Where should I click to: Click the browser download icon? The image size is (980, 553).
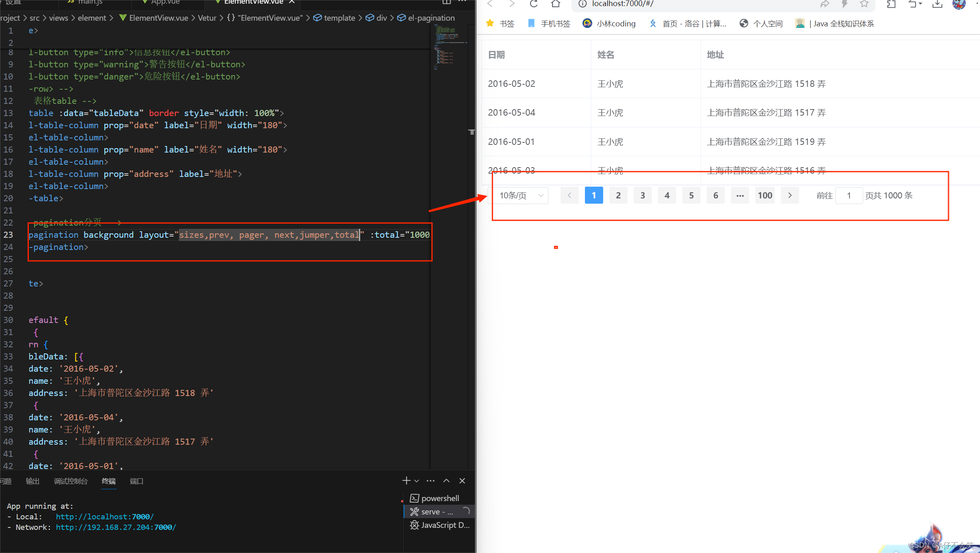pyautogui.click(x=937, y=4)
